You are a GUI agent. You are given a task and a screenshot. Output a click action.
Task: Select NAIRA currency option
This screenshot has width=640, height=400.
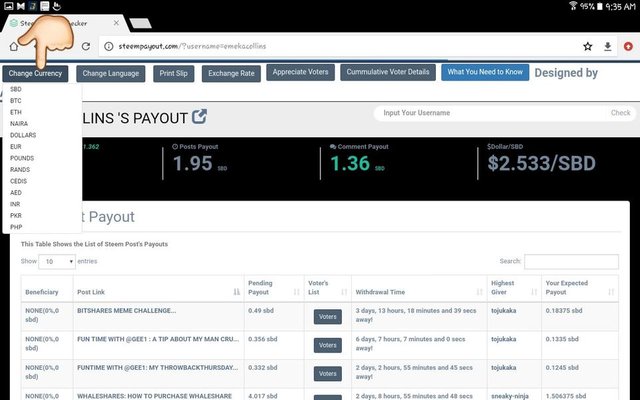coord(19,123)
